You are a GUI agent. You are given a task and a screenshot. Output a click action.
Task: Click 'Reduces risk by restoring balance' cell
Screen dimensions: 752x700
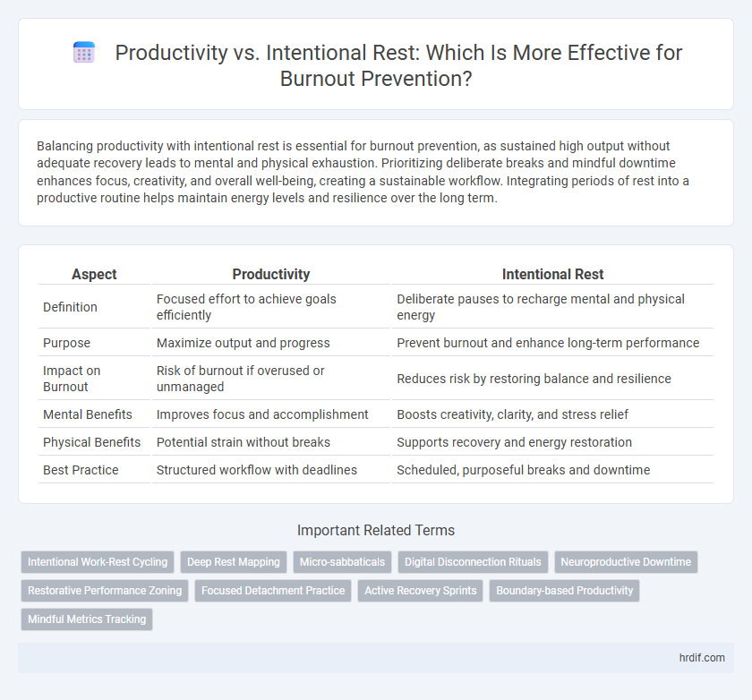(x=552, y=379)
